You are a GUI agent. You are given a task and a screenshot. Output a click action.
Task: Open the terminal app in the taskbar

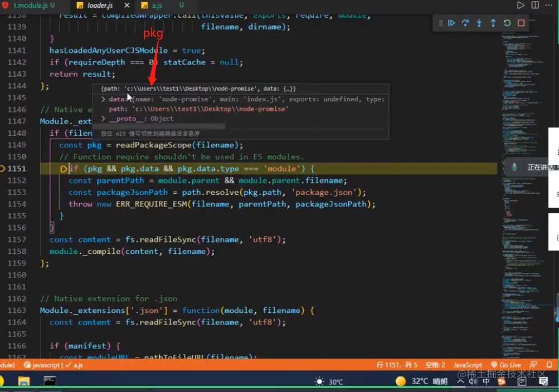pos(50,381)
